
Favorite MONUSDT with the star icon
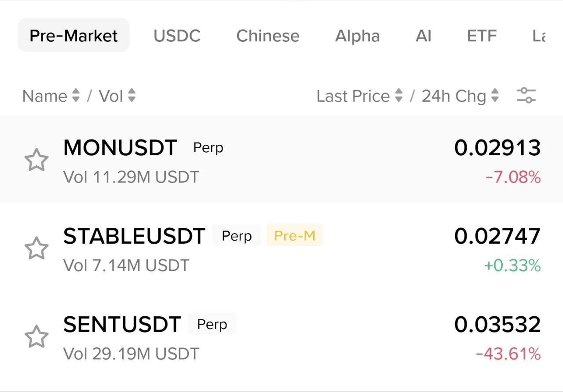[36, 160]
